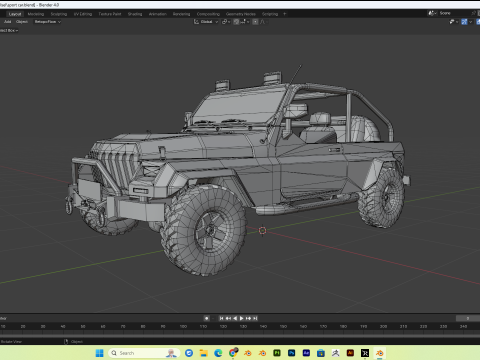
Task: Play the animation forward
Action: click(x=242, y=318)
